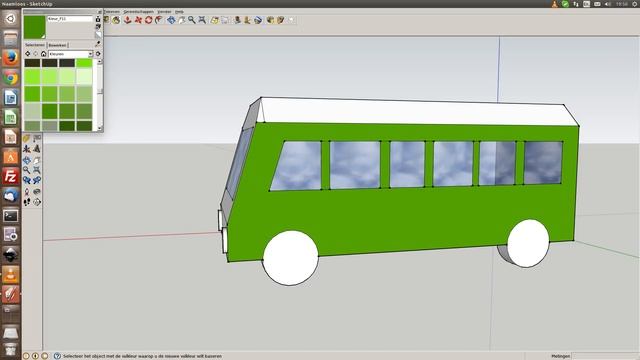Open VLC from the Ubuntu launcher
640x360 pixels.
(11, 275)
